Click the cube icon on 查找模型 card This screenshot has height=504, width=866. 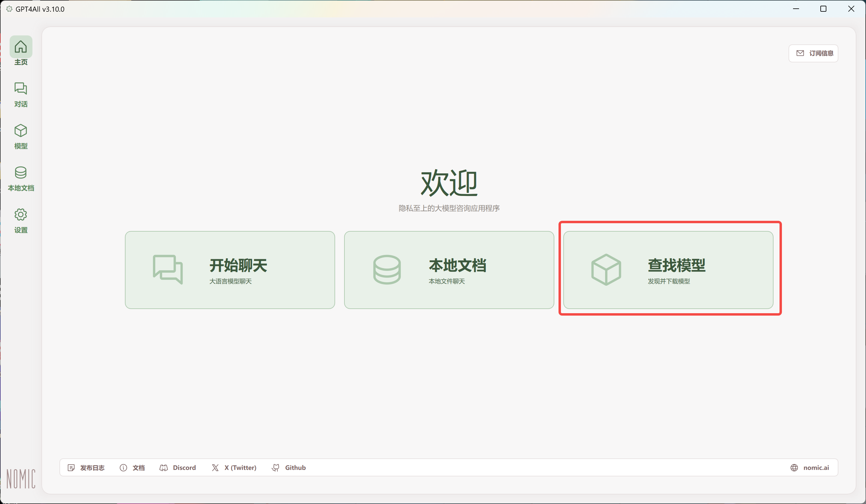click(x=606, y=269)
